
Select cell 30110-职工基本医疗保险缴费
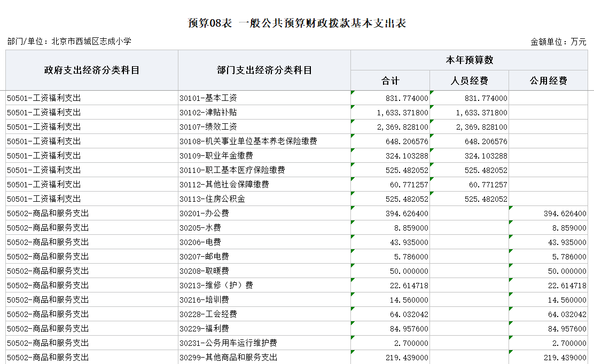pyautogui.click(x=264, y=170)
